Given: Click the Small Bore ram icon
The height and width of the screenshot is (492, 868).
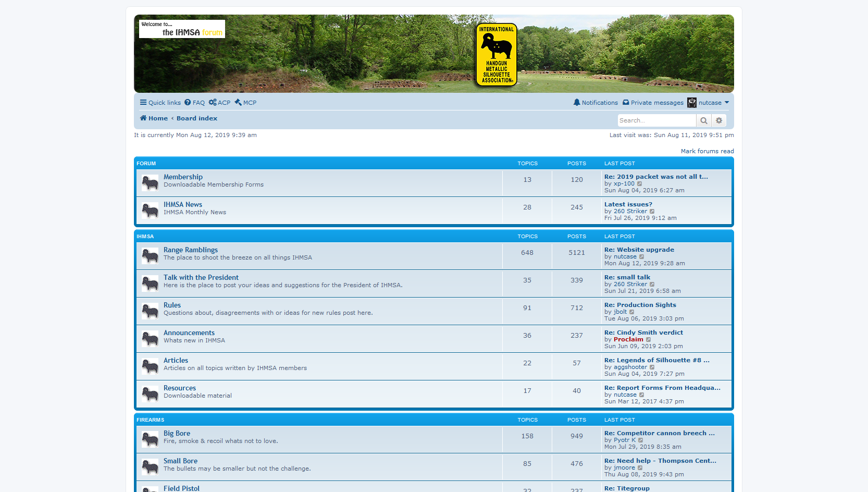Looking at the screenshot, I should click(x=150, y=467).
